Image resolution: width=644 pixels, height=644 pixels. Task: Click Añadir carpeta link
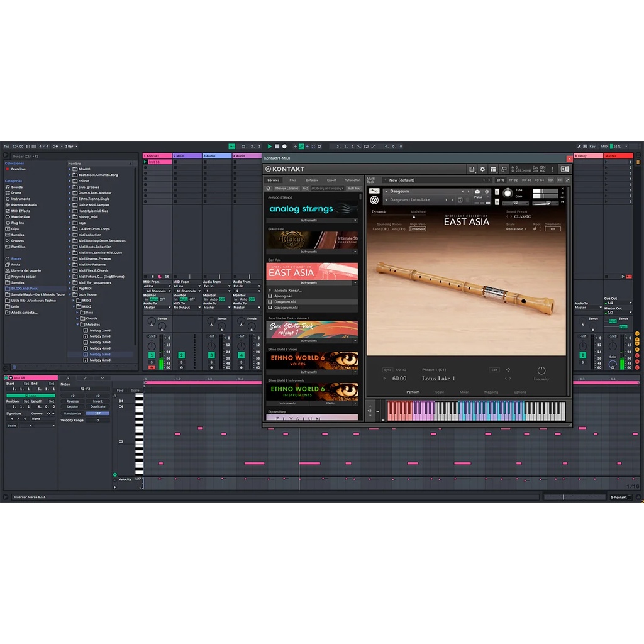pos(24,313)
